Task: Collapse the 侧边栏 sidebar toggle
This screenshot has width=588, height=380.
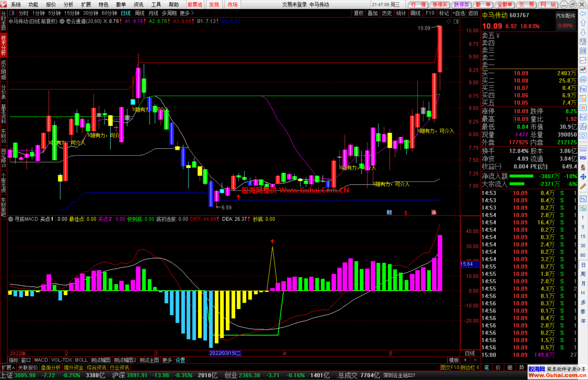Action: (470, 367)
